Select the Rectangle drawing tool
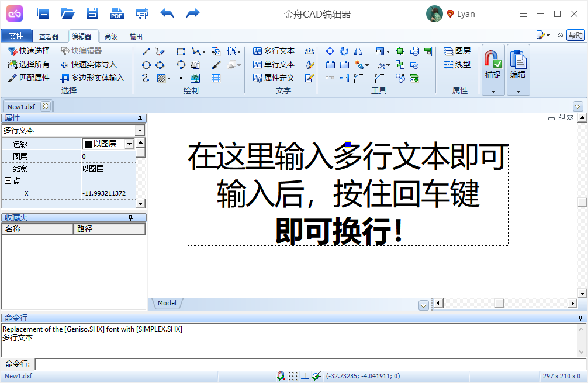588x383 pixels. click(181, 51)
